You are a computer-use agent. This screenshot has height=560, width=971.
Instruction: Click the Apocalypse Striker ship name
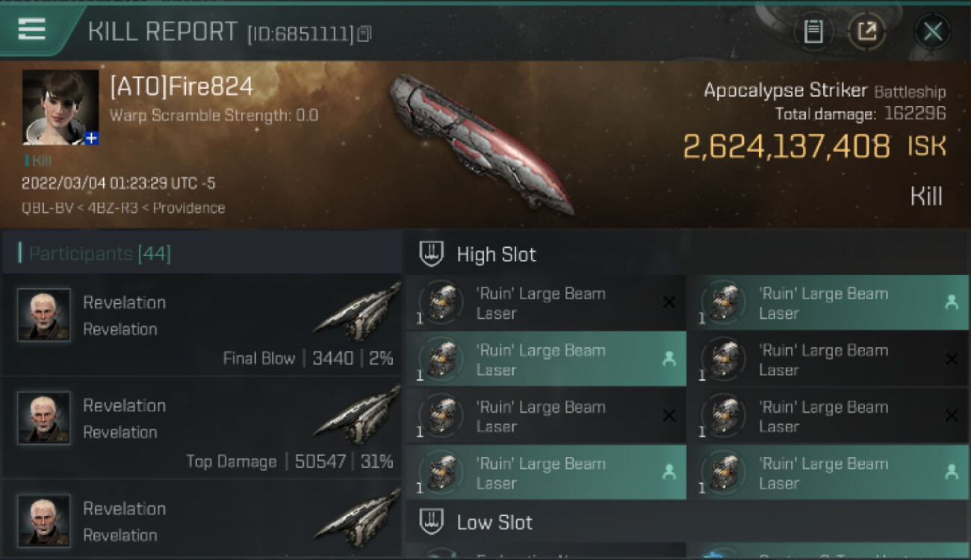785,91
